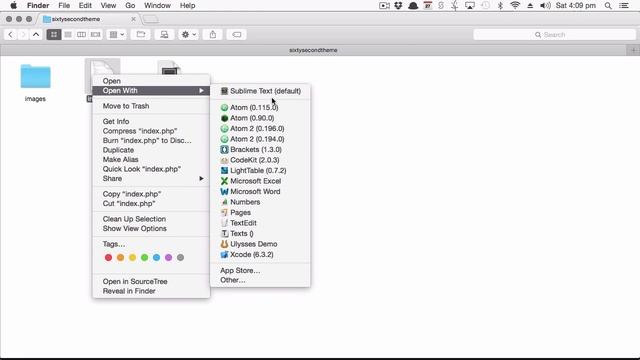Focus the Finder Search field

point(555,35)
